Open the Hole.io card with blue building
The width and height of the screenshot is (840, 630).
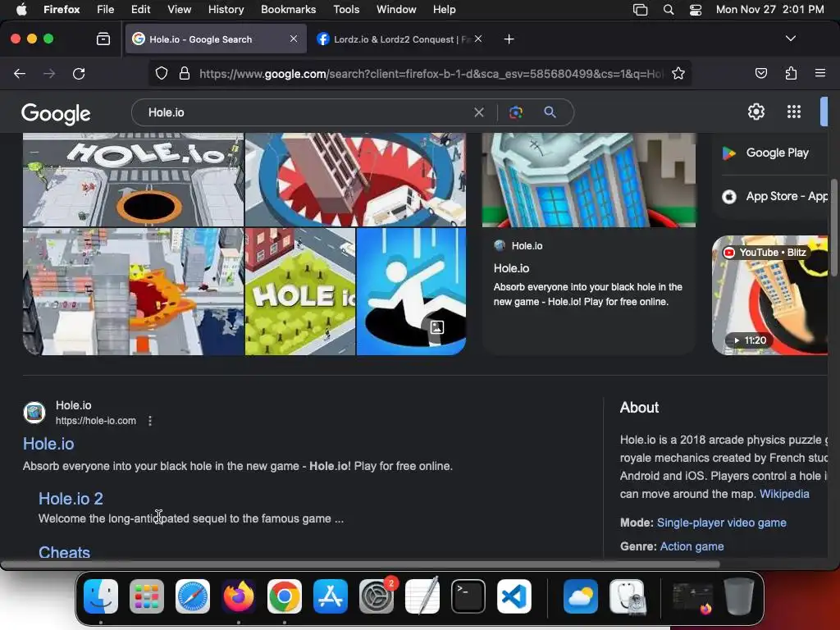pos(589,244)
